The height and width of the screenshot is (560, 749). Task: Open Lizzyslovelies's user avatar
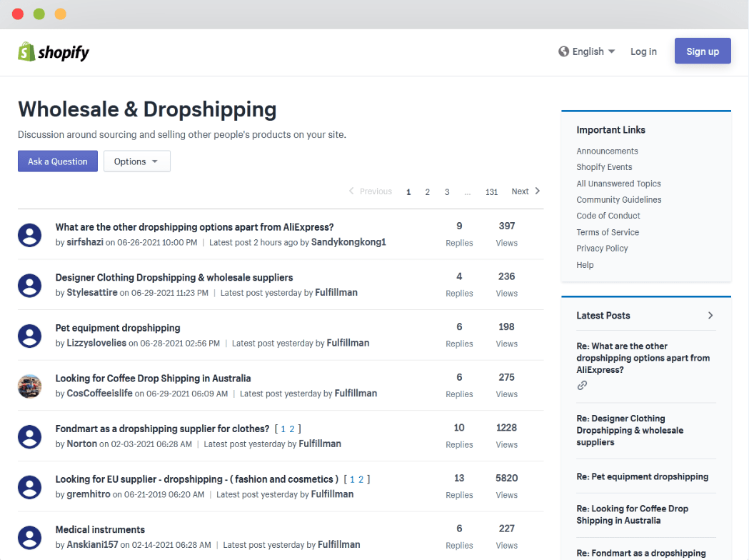tap(29, 336)
